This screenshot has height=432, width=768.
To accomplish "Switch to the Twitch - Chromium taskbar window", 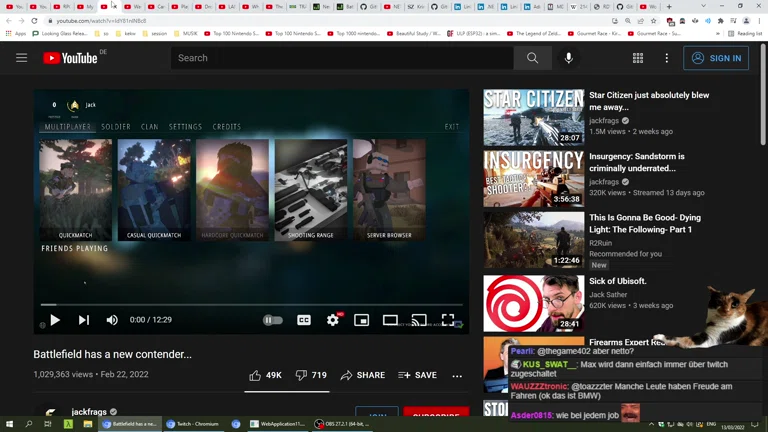I will 193,424.
